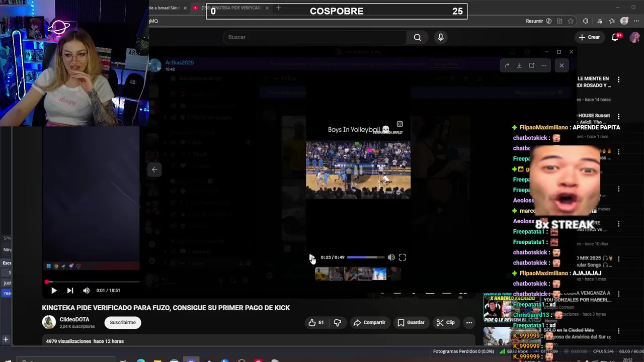Screen dimensions: 644x362
Task: Play the volleyball clip in viewer
Action: (x=312, y=257)
